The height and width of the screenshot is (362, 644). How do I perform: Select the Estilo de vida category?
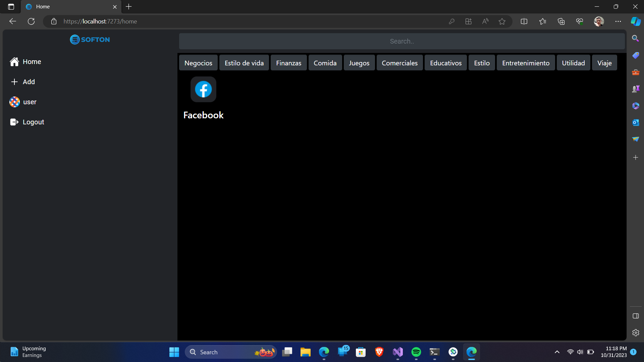[244, 63]
